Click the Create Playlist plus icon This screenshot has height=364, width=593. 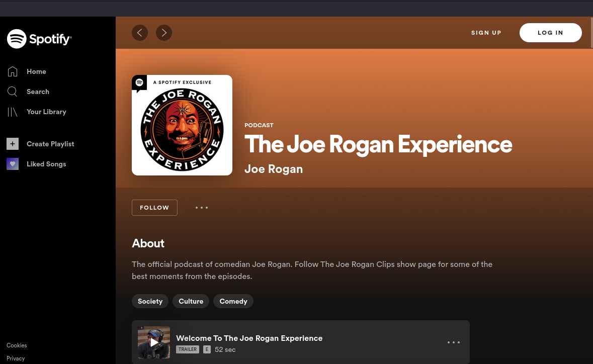pyautogui.click(x=13, y=144)
